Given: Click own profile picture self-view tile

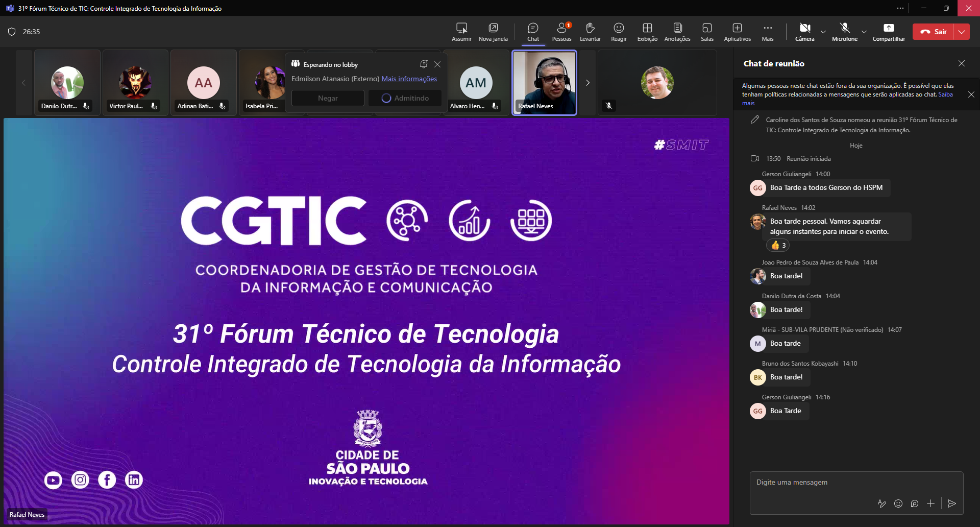Looking at the screenshot, I should pos(657,83).
